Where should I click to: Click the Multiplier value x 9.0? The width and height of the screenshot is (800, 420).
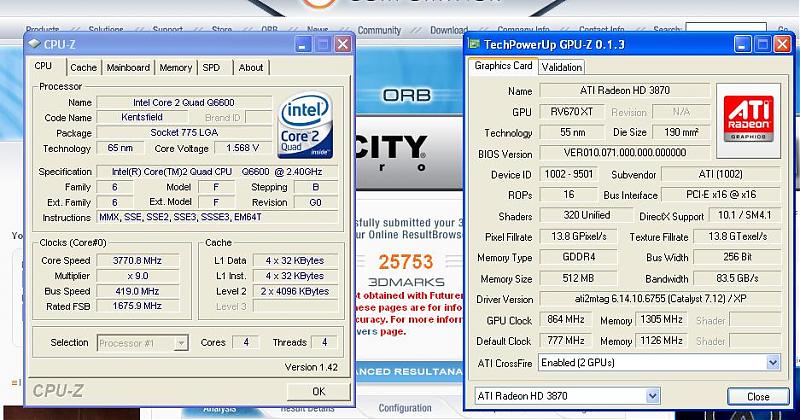tap(137, 276)
